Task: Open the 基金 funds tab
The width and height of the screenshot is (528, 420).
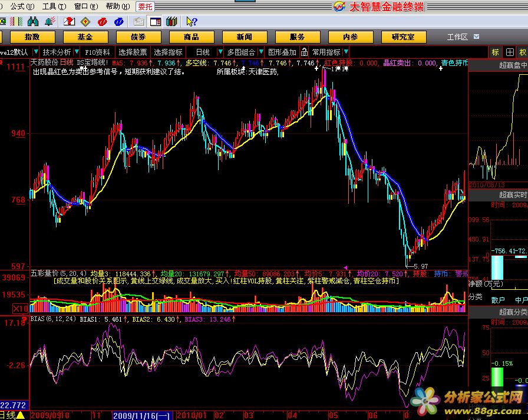Action: [85, 37]
